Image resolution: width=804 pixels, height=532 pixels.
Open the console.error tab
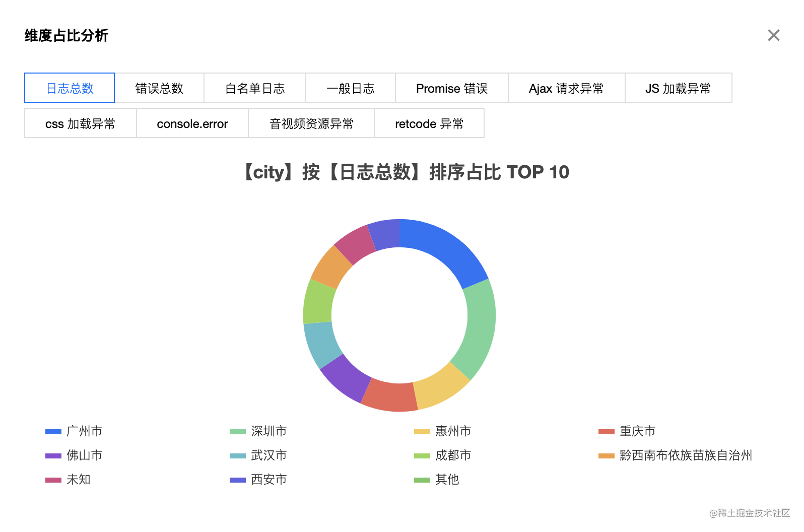coord(192,123)
